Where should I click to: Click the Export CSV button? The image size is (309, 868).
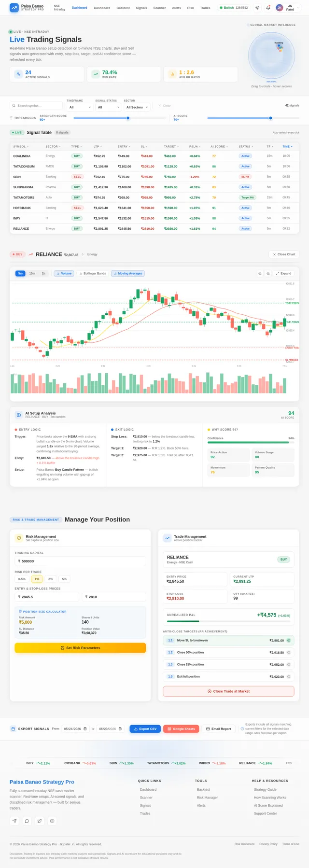[x=145, y=728]
